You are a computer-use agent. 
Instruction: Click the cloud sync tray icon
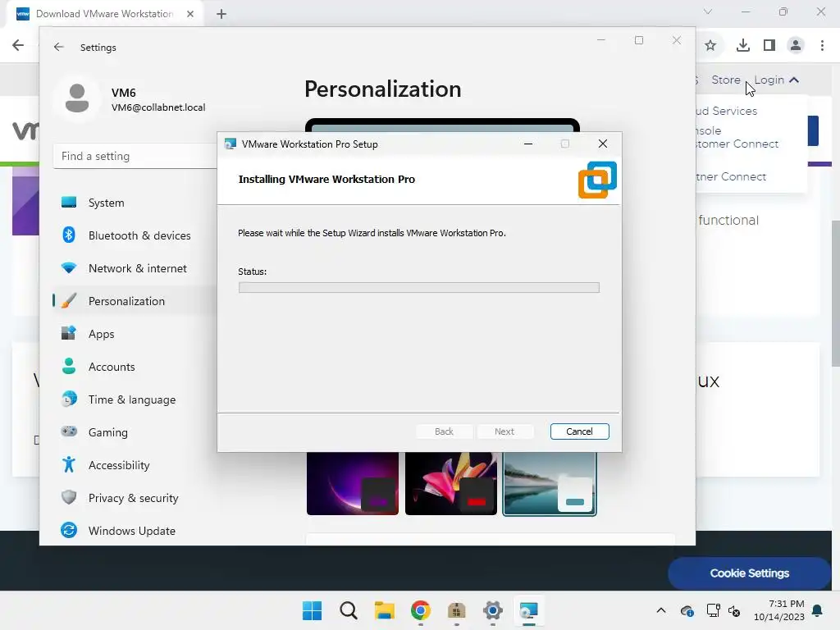tap(687, 610)
